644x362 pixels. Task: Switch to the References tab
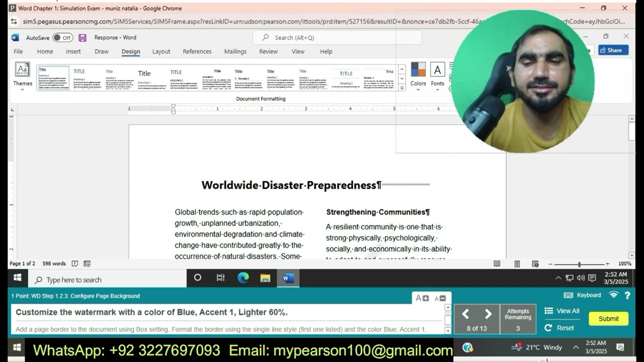197,51
